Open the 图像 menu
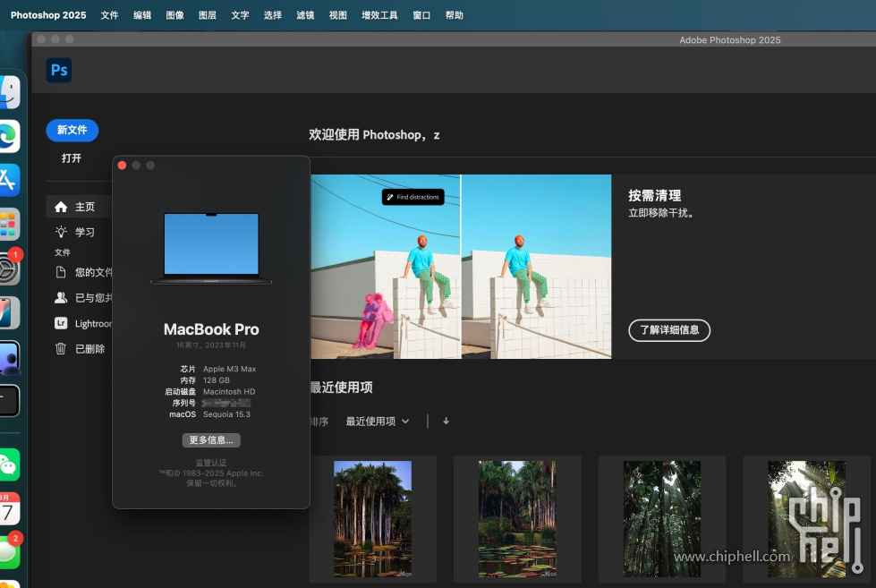The height and width of the screenshot is (588, 876). pos(174,15)
